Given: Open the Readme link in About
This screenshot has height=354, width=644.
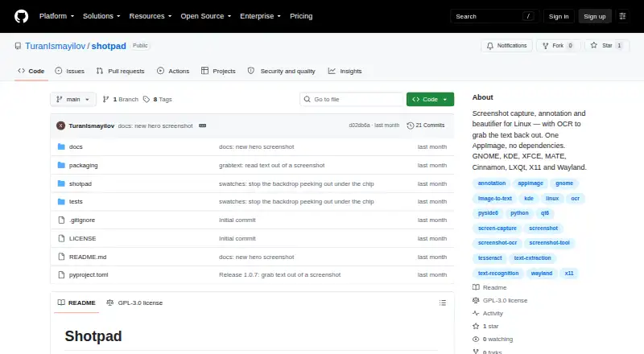Looking at the screenshot, I should click(489, 287).
